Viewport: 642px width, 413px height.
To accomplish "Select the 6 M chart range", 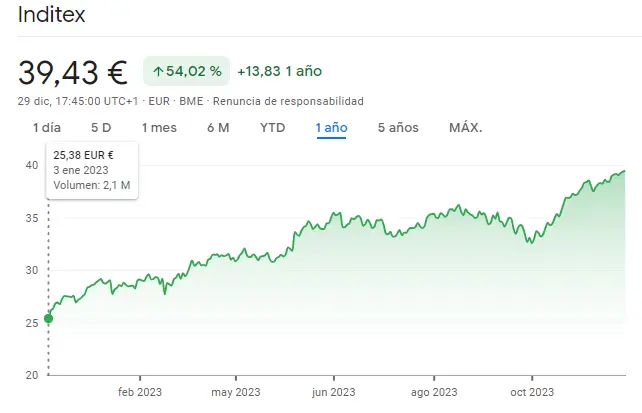I will point(218,127).
